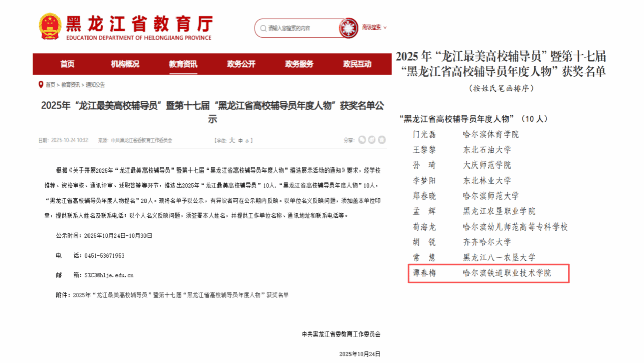Screen dimensions: 644x363
Task: Go to 政务服务 in the navigation bar
Action: 299,64
